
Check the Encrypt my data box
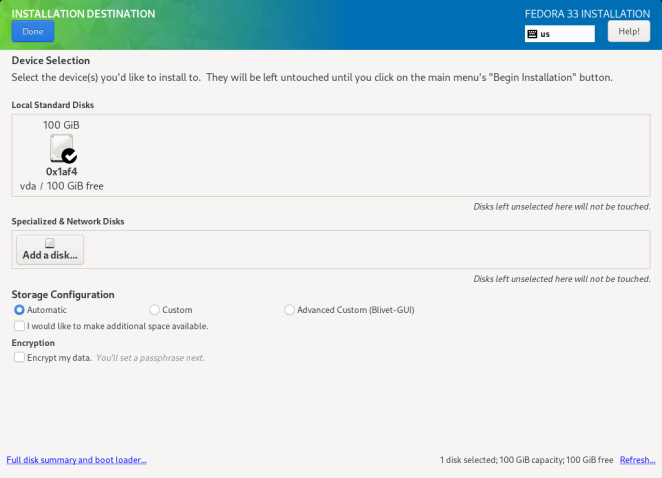click(x=20, y=357)
